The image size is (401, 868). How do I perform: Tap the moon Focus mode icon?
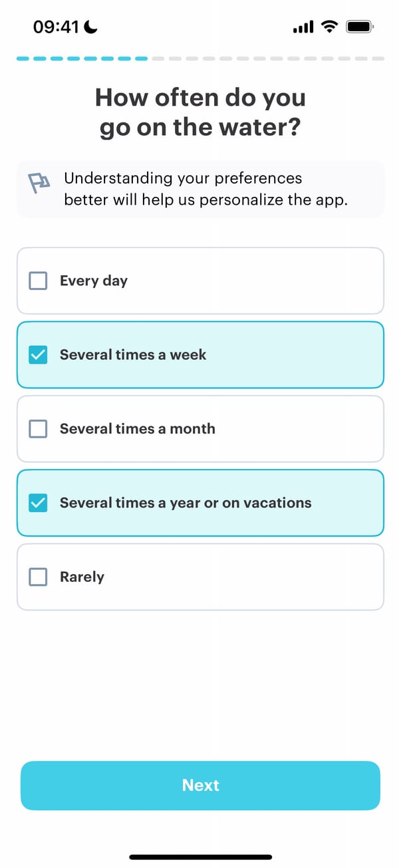(90, 27)
